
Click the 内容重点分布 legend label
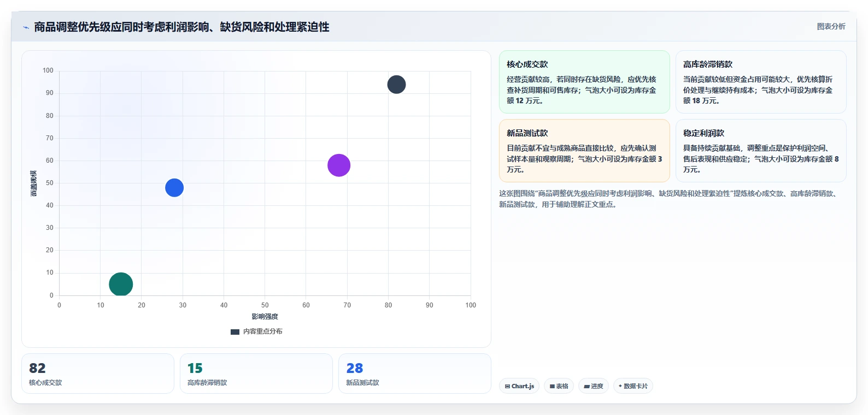(263, 331)
